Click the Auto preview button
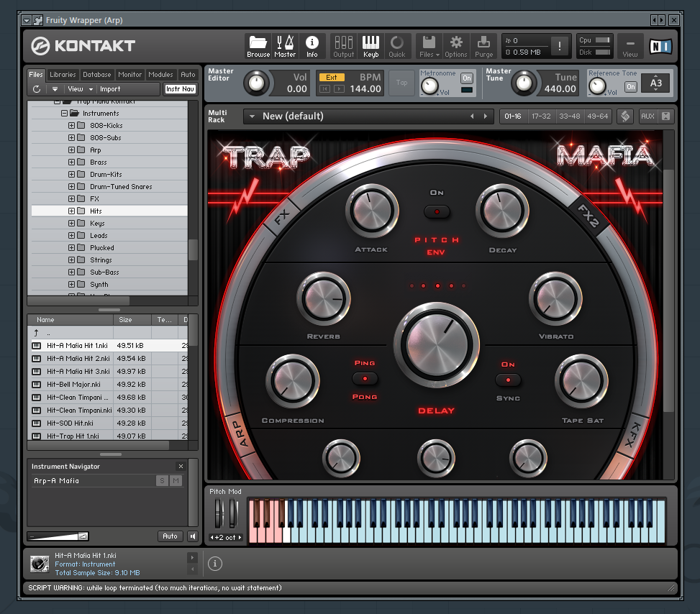 point(170,536)
